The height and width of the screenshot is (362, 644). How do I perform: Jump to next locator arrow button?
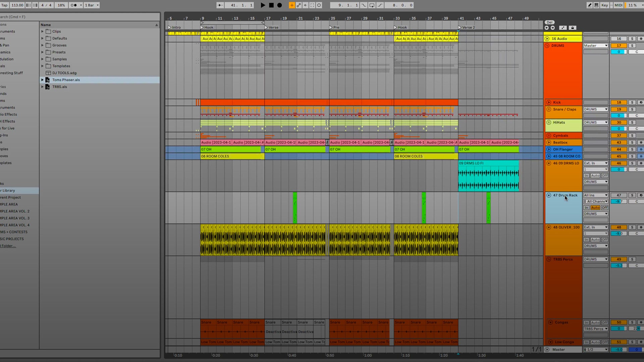(x=552, y=28)
